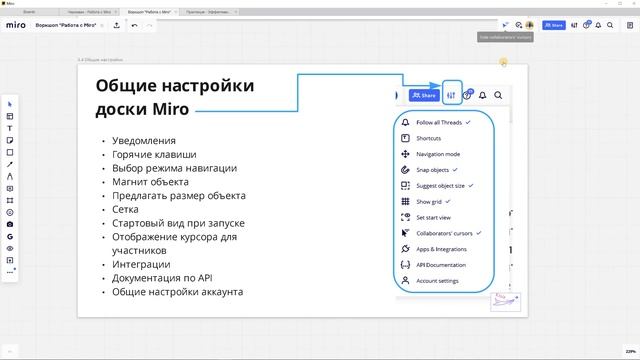
Task: Select the Connection line tool
Action: tap(10, 164)
